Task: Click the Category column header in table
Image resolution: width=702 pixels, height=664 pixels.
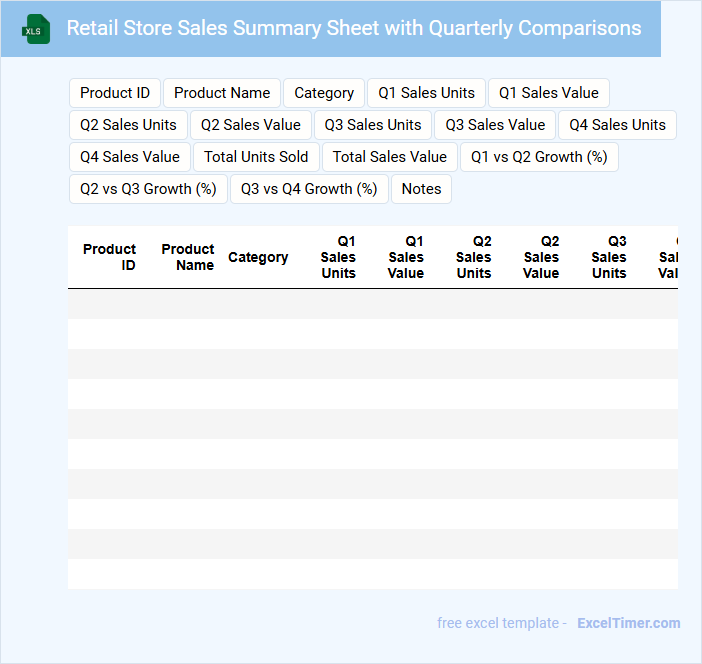Action: 258,257
